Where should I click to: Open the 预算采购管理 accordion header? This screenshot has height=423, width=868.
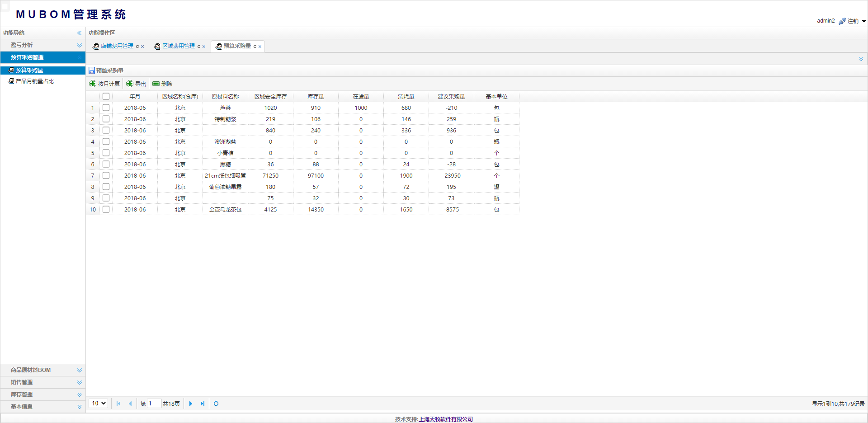[x=43, y=57]
